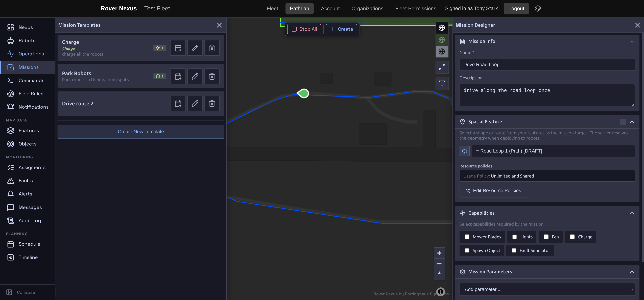The height and width of the screenshot is (300, 644).
Task: Close the Mission Templates panel
Action: (219, 25)
